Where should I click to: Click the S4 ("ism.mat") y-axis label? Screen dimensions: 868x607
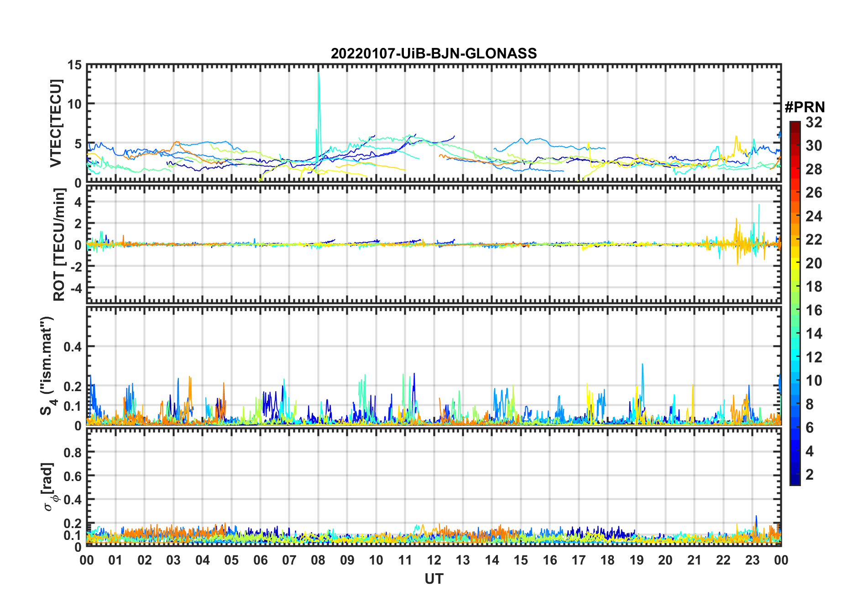pyautogui.click(x=47, y=366)
